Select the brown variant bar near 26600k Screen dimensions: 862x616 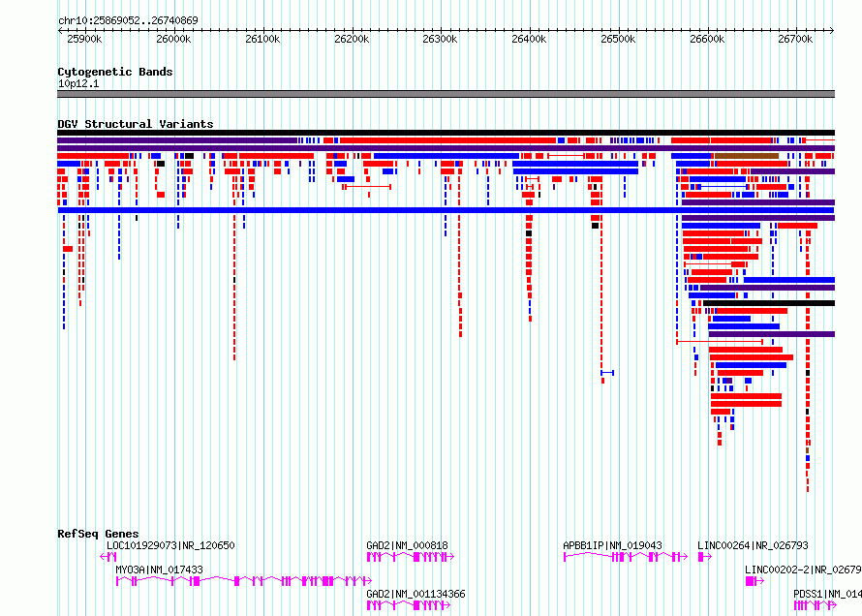tap(747, 156)
